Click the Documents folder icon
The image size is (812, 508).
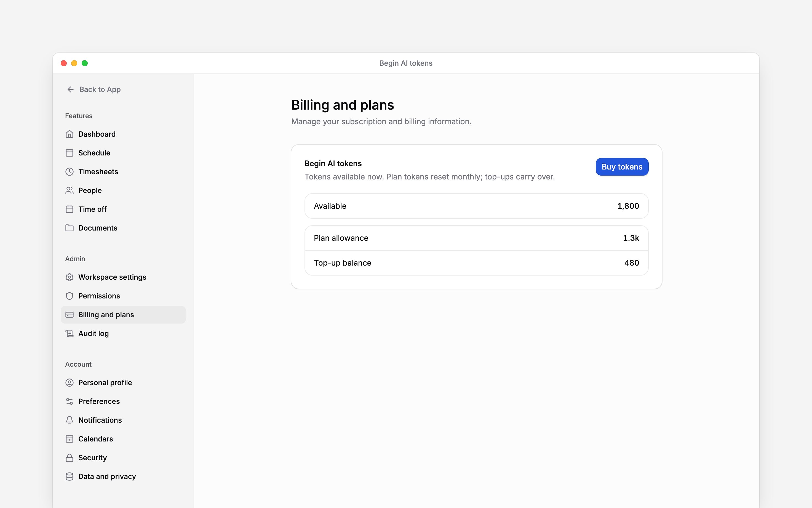tap(70, 228)
